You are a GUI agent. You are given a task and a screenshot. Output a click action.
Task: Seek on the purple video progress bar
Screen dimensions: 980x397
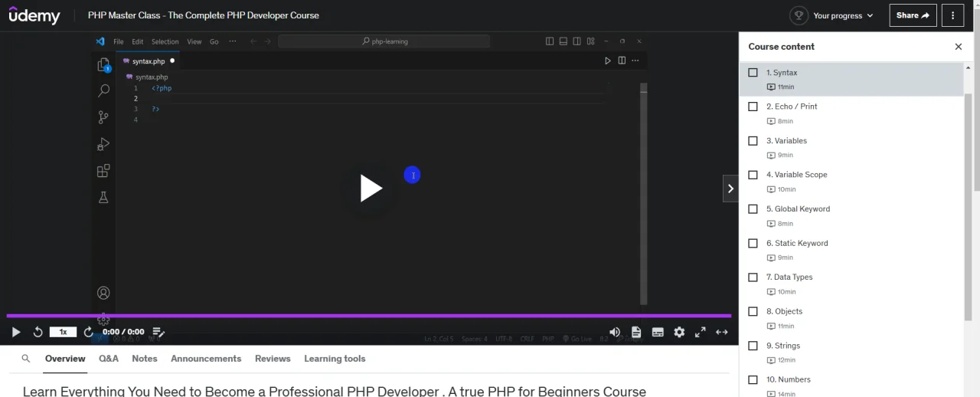pyautogui.click(x=369, y=315)
